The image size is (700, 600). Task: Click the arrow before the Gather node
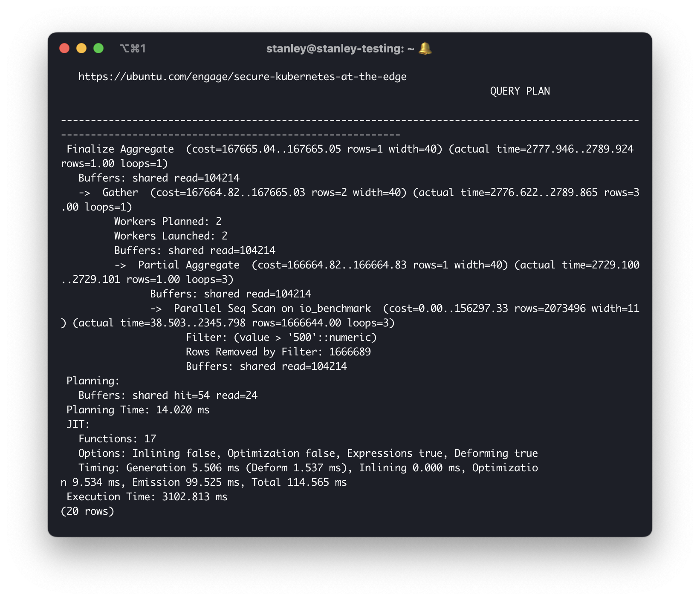[84, 193]
